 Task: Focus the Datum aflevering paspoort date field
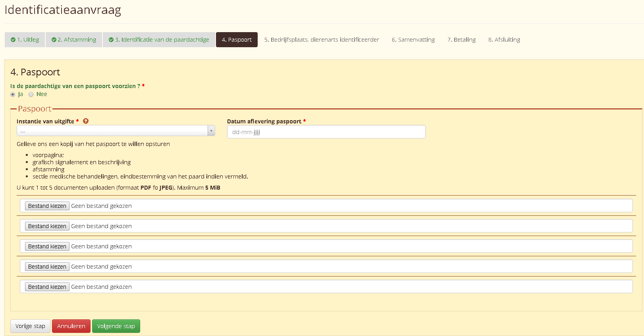pos(326,132)
